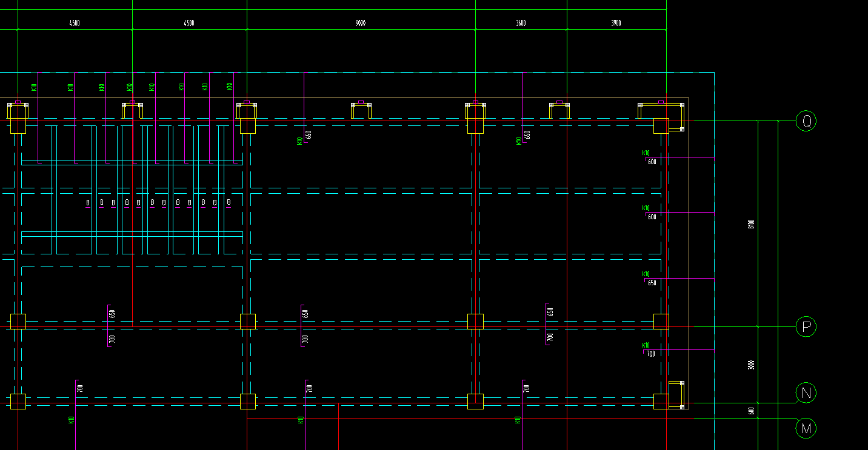
Task: Select the 9000 dimension text
Action: pyautogui.click(x=361, y=23)
